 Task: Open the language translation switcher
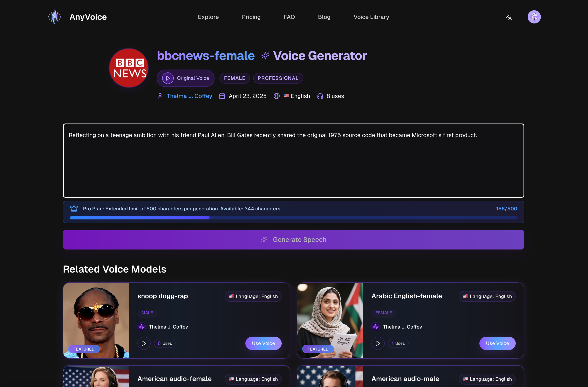(x=508, y=17)
